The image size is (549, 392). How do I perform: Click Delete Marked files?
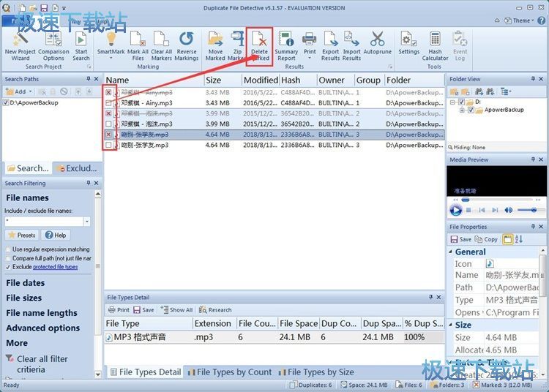[x=259, y=46]
